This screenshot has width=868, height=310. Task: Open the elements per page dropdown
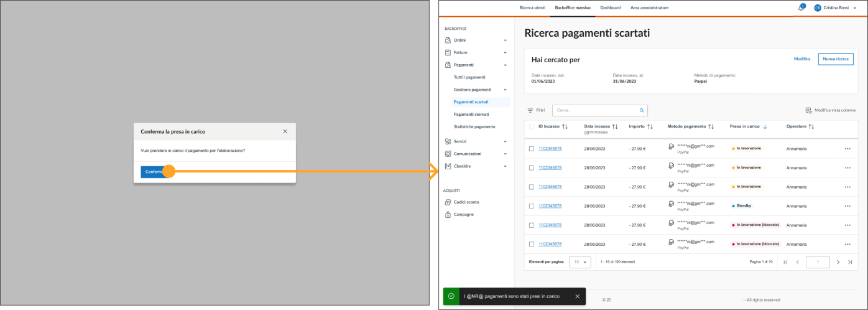(x=579, y=262)
